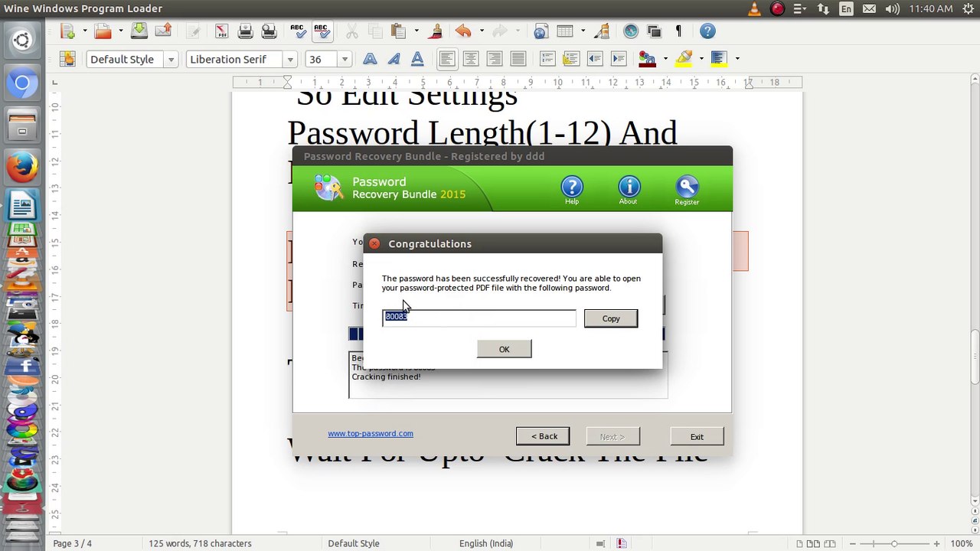Image resolution: width=980 pixels, height=551 pixels.
Task: Copy the recovered password with Copy button
Action: 611,318
